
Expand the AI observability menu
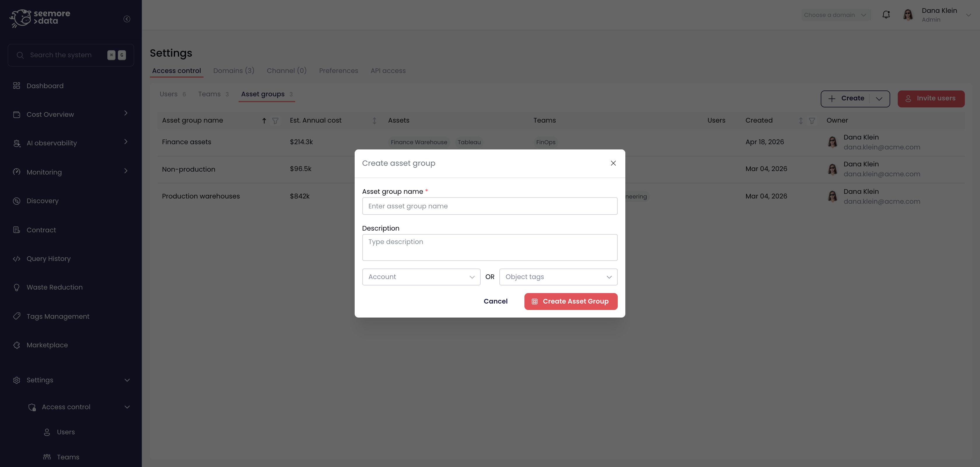(126, 142)
